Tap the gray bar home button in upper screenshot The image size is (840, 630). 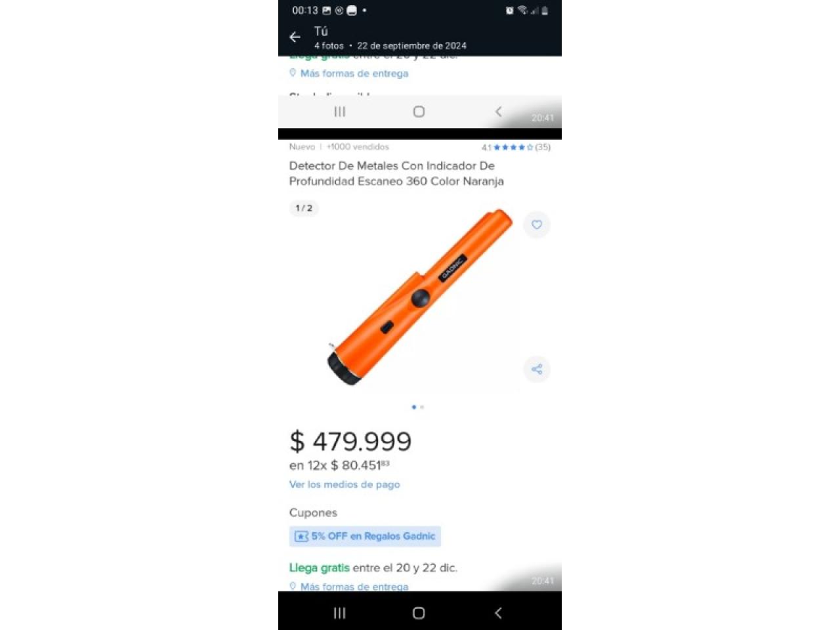coord(419,112)
